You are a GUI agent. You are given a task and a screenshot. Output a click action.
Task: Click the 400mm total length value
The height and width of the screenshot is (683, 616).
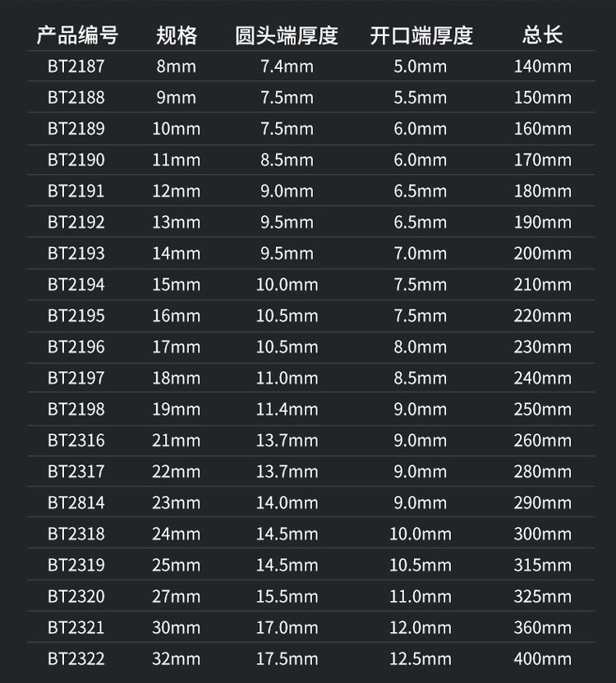(542, 658)
